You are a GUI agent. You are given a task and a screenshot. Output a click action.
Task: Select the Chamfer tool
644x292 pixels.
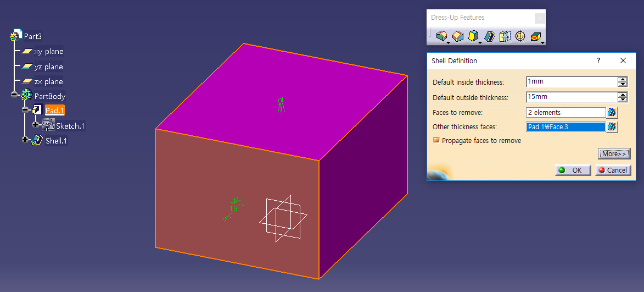pyautogui.click(x=457, y=37)
